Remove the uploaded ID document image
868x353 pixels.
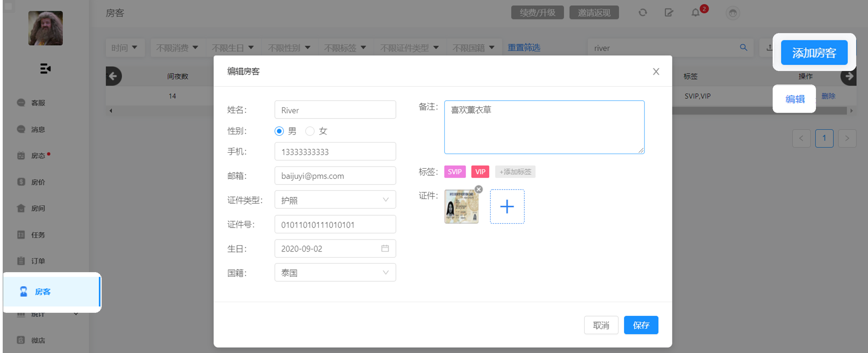click(479, 189)
